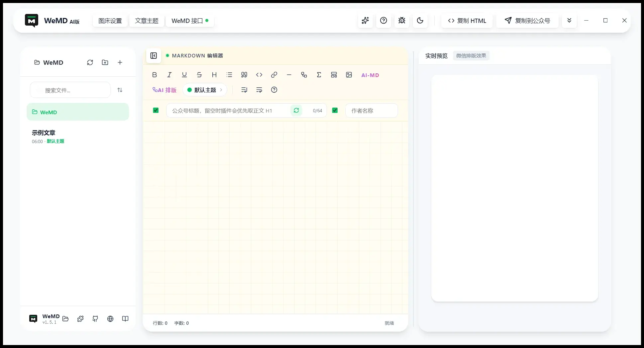Apply Underline formatting in the editor toolbar

click(x=184, y=75)
